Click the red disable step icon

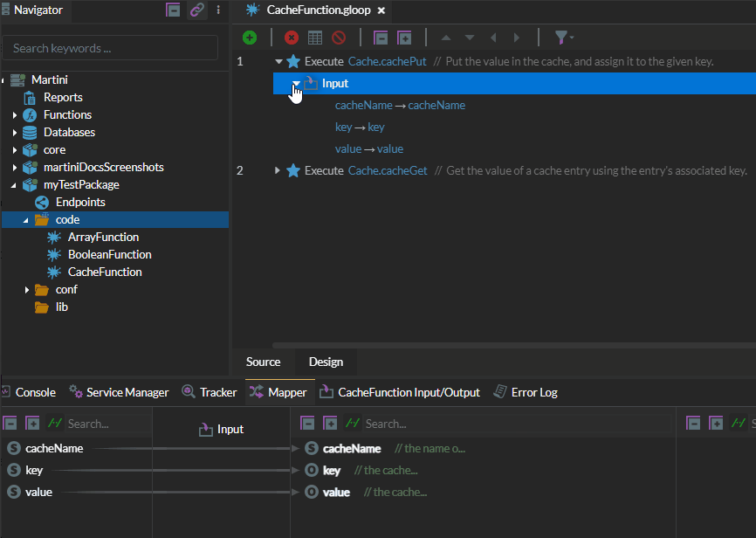pos(339,38)
